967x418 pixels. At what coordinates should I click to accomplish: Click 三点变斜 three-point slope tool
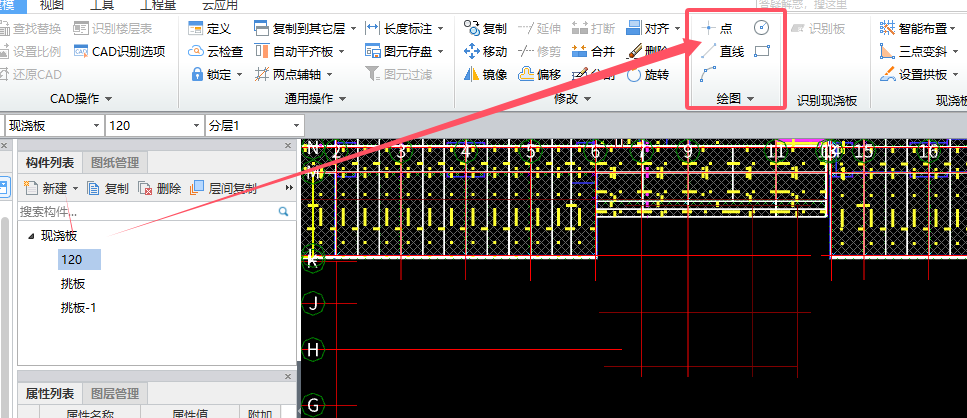pos(918,51)
